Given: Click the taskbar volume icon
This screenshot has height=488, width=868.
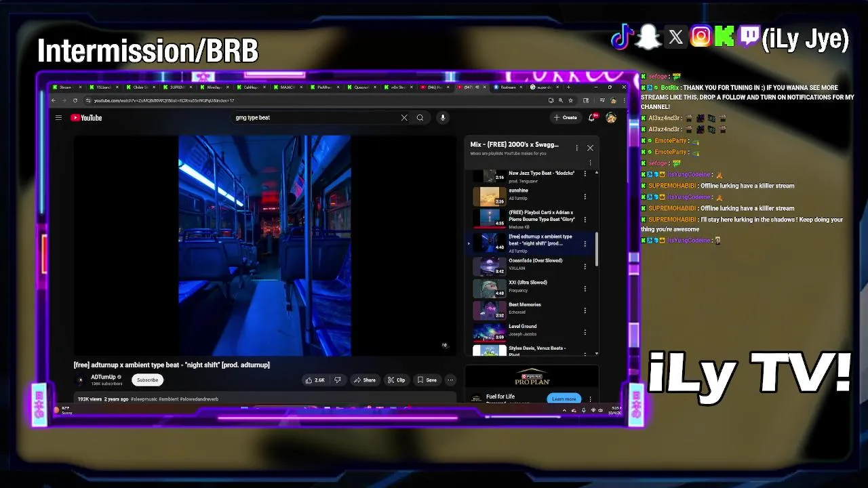Looking at the screenshot, I should [600, 410].
